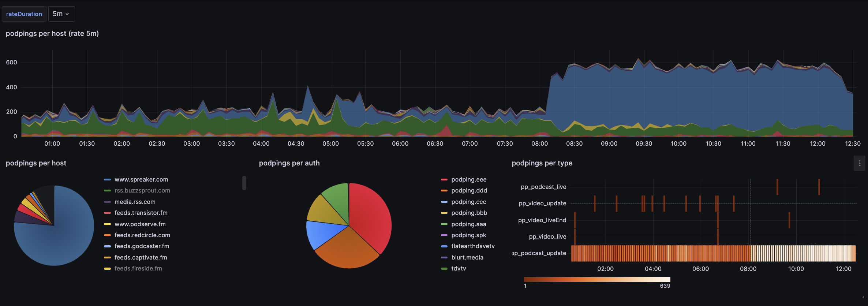Toggle media.rss.com legend entry
Screen dimensions: 868x306
[x=135, y=202]
